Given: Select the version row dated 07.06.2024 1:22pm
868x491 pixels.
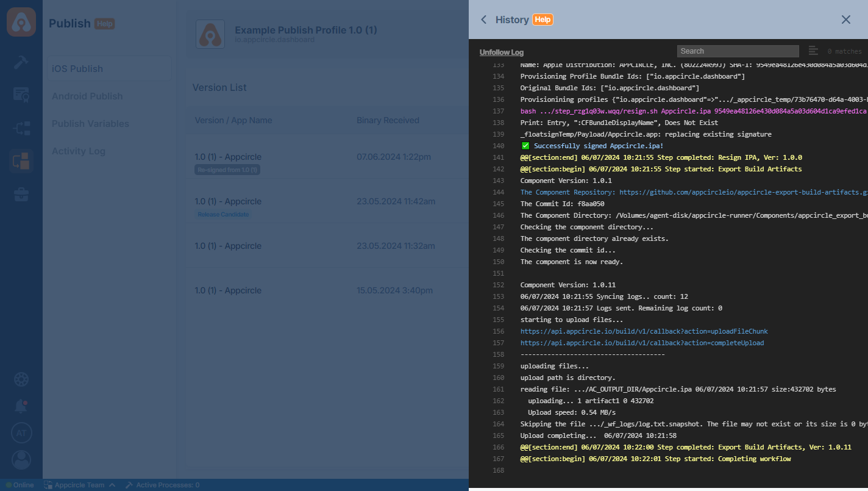Looking at the screenshot, I should (x=327, y=157).
